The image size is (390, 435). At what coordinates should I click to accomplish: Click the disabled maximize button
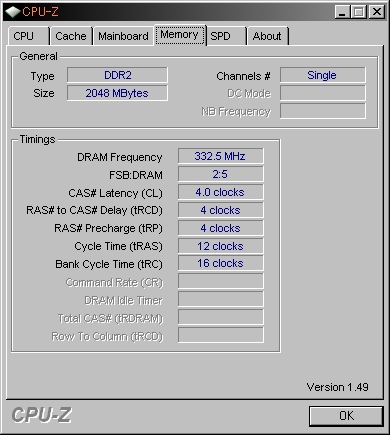(359, 12)
